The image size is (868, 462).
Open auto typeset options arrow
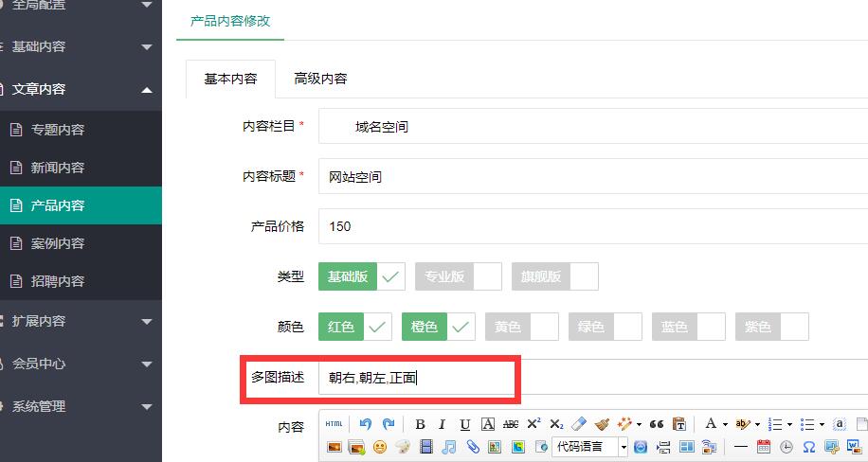pos(639,424)
